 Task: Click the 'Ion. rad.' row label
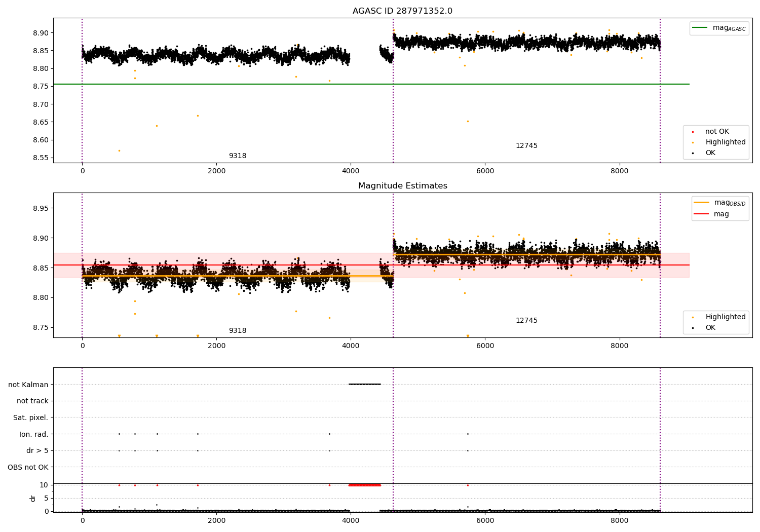click(x=34, y=434)
